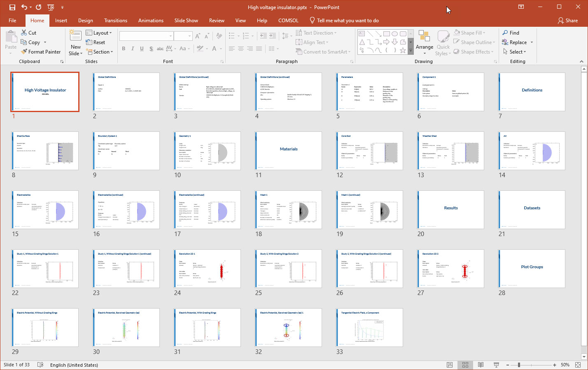This screenshot has width=588, height=370.
Task: Click the New Slide icon
Action: (x=75, y=36)
